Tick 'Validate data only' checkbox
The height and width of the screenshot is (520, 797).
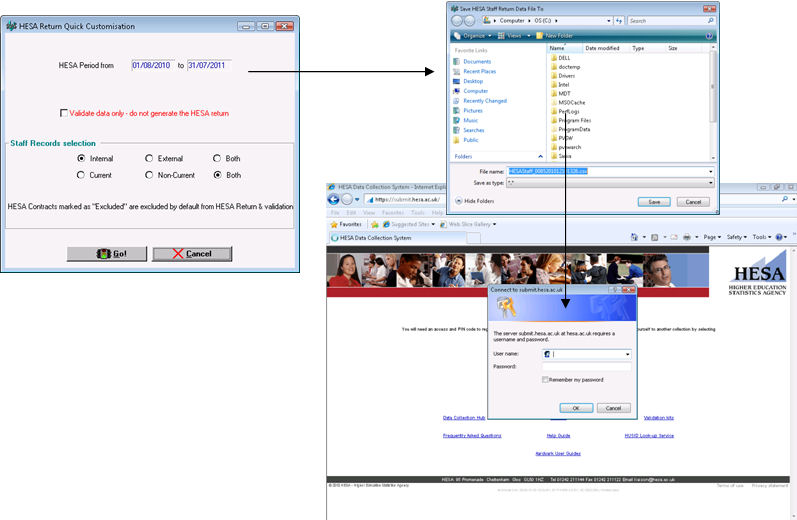(64, 113)
